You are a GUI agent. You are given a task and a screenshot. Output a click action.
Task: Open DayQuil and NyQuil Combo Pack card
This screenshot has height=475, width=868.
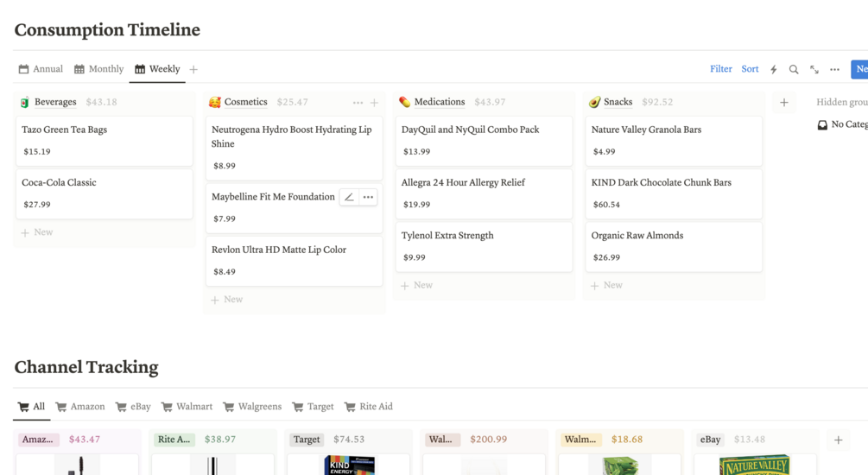pos(484,141)
